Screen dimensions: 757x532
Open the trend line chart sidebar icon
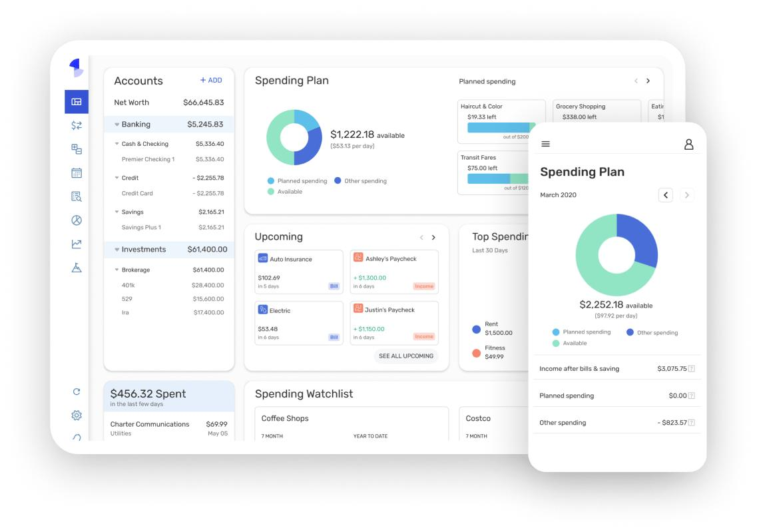click(77, 244)
